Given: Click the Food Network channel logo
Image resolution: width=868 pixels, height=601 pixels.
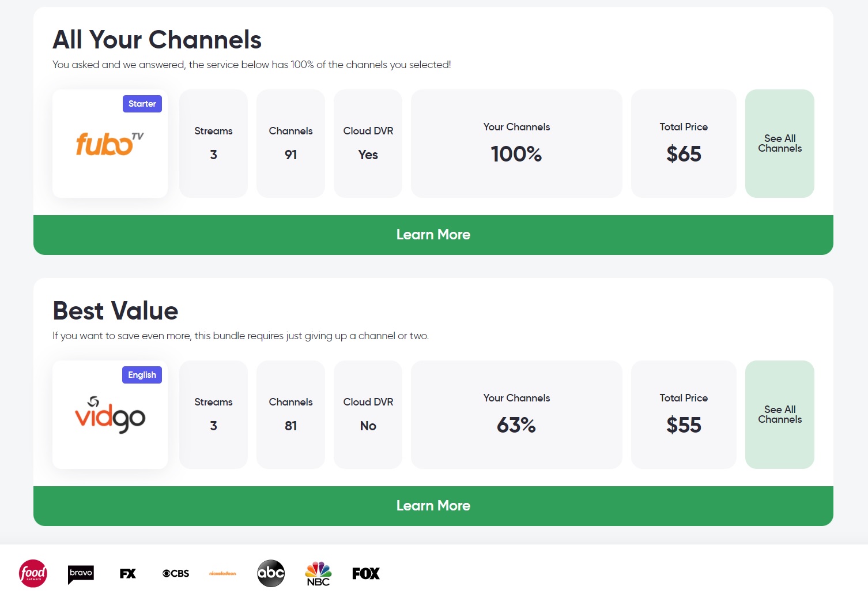Looking at the screenshot, I should [x=33, y=573].
